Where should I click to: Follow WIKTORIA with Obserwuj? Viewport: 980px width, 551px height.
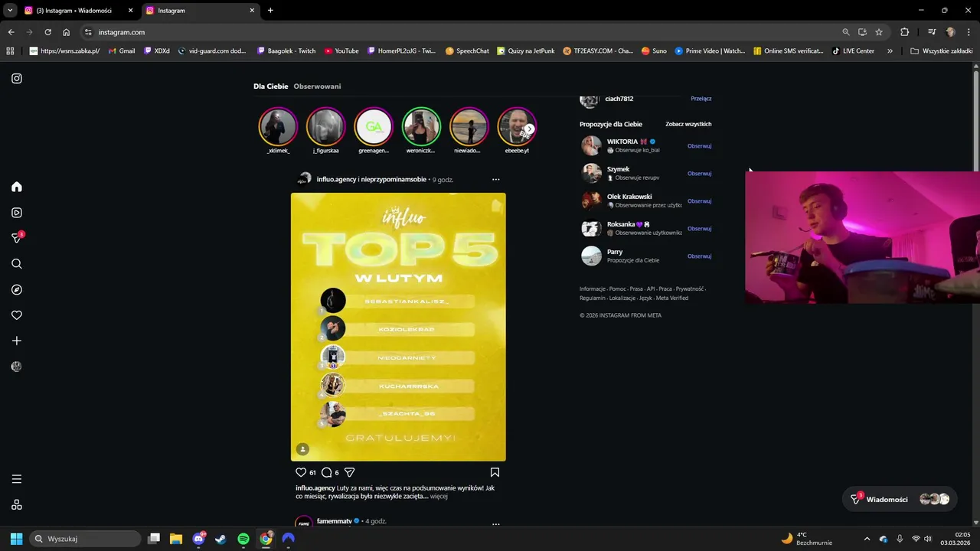tap(699, 146)
